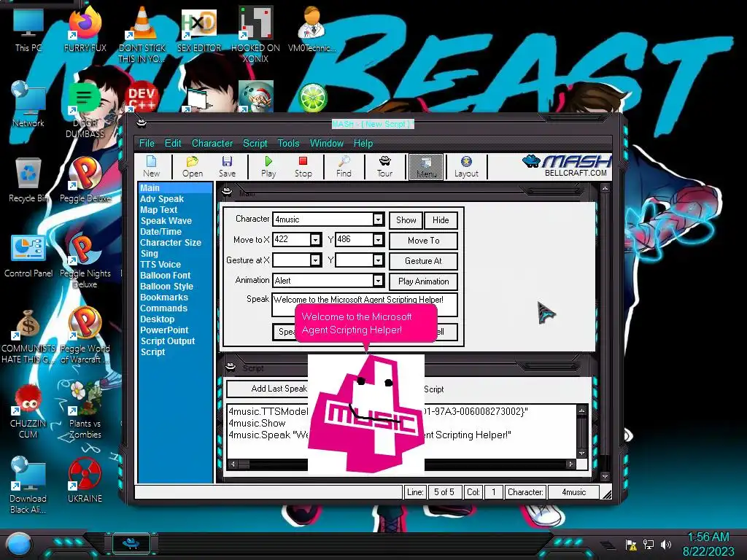Halt playback using the red Stop icon
The width and height of the screenshot is (747, 560).
click(303, 167)
